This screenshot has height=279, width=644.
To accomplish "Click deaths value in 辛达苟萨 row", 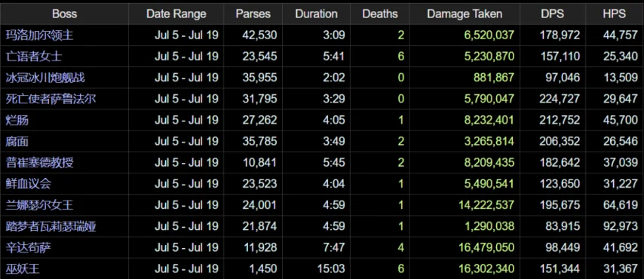I will click(x=401, y=248).
